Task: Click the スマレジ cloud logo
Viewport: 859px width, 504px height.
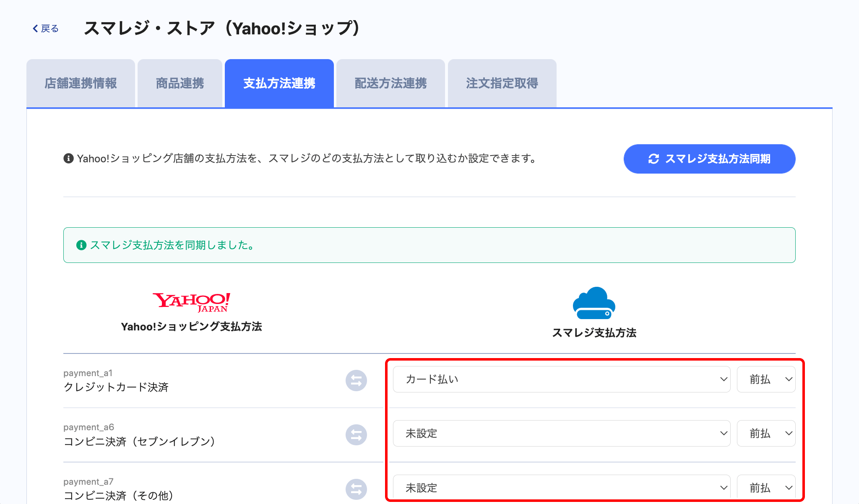Action: point(594,304)
